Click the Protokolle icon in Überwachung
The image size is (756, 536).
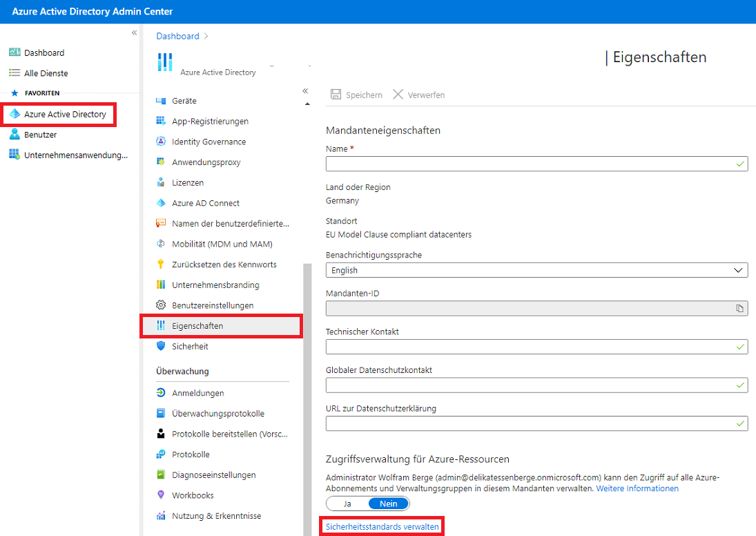[x=161, y=454]
